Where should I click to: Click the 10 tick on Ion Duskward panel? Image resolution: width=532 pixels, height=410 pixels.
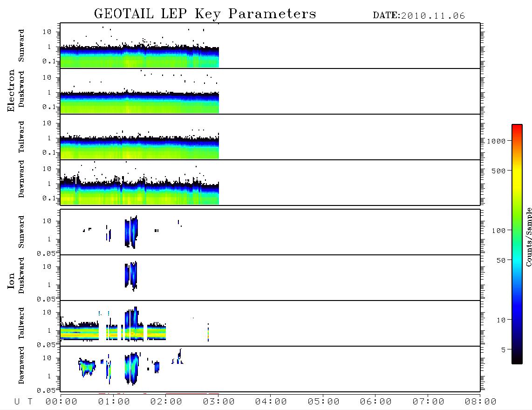coord(47,267)
